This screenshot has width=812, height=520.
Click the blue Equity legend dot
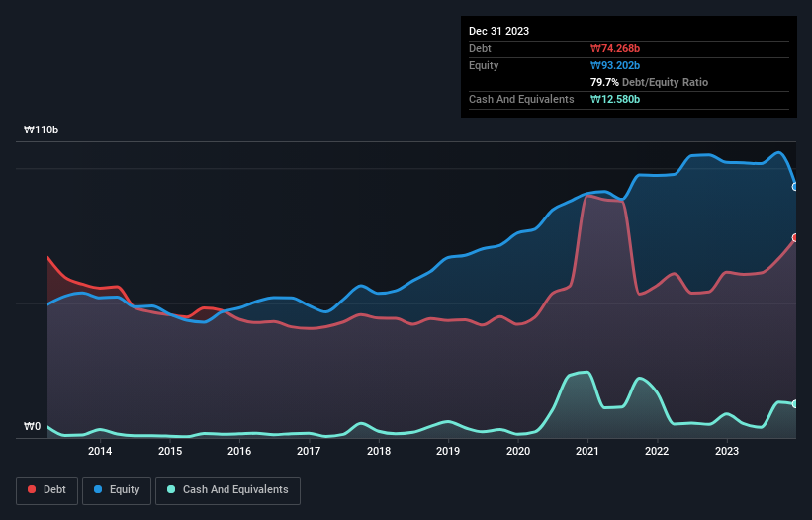point(98,489)
